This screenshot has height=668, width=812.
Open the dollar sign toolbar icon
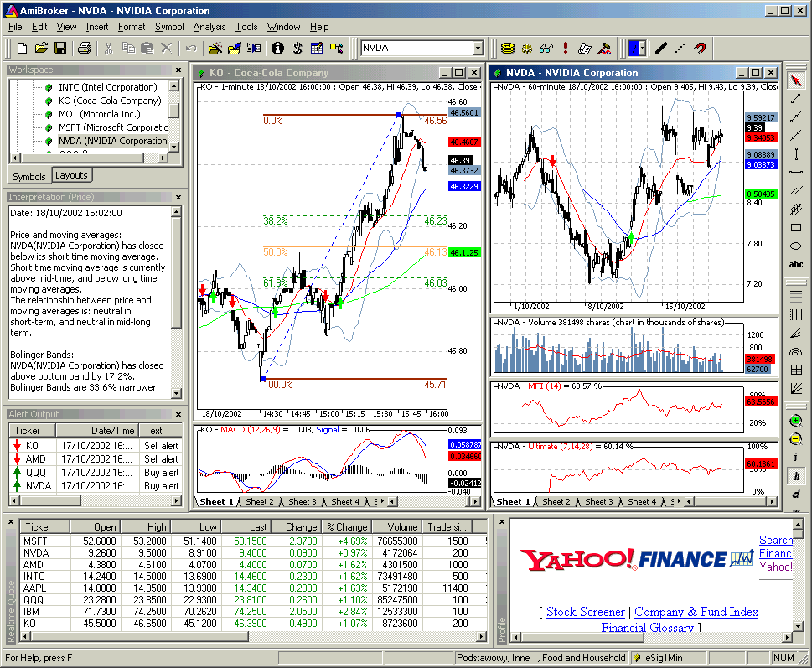[x=297, y=49]
